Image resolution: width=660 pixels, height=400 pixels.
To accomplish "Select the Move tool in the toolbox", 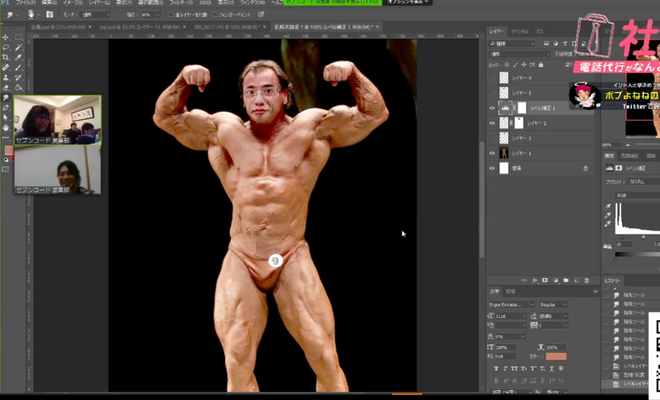I will [x=6, y=37].
